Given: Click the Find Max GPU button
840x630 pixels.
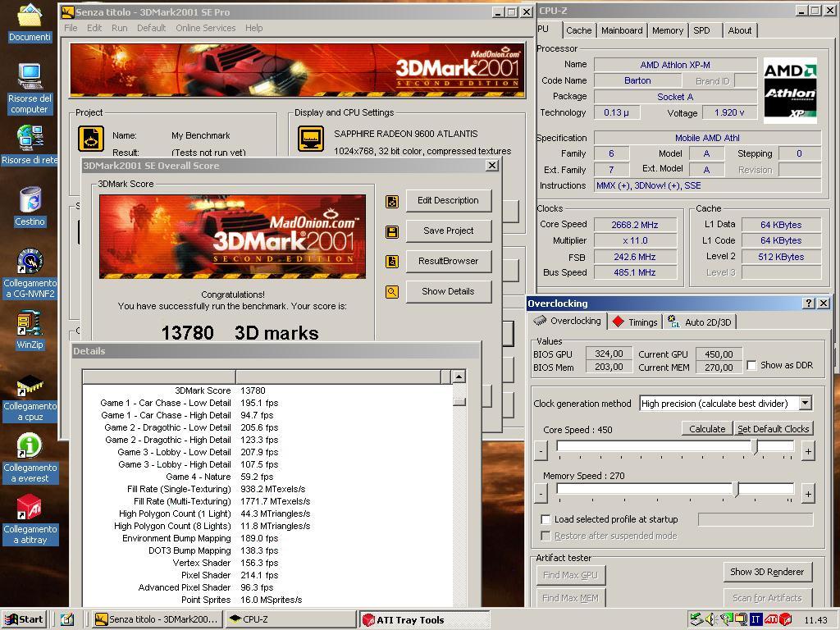Looking at the screenshot, I should (570, 575).
